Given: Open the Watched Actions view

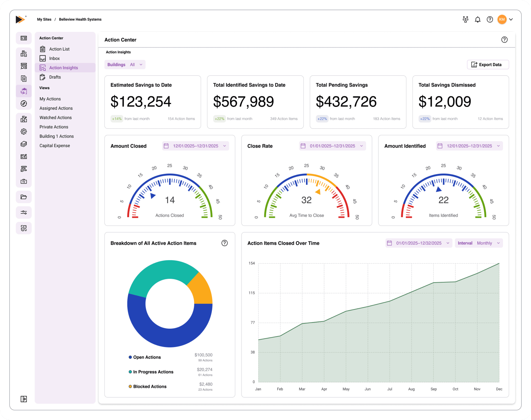Looking at the screenshot, I should [55, 118].
